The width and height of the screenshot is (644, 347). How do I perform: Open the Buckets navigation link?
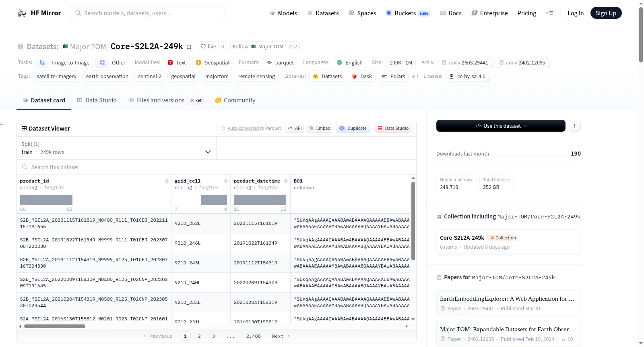(x=408, y=13)
